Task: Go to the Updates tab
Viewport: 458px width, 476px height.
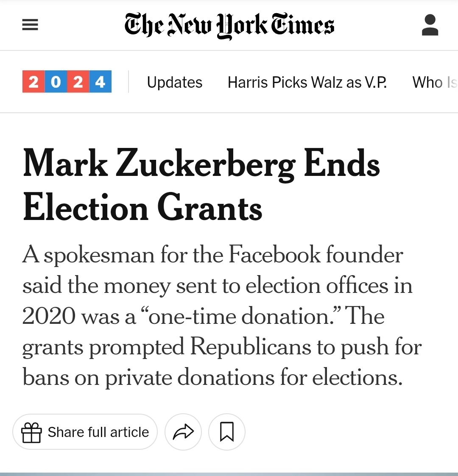Action: tap(175, 82)
